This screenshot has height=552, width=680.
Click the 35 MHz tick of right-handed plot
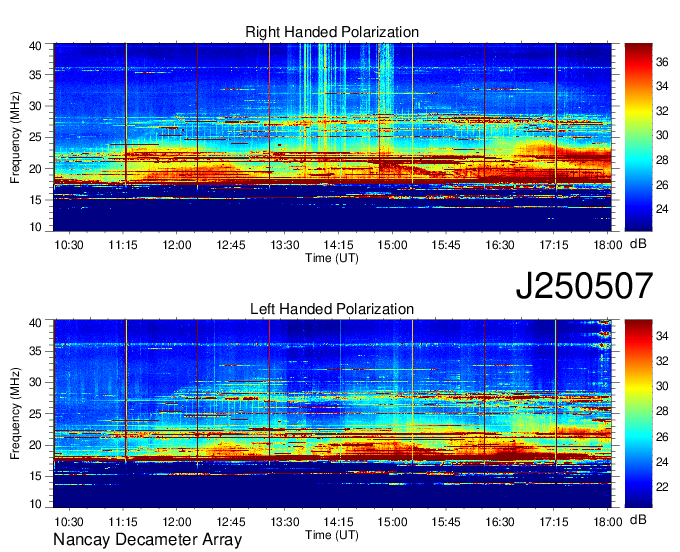click(35, 75)
